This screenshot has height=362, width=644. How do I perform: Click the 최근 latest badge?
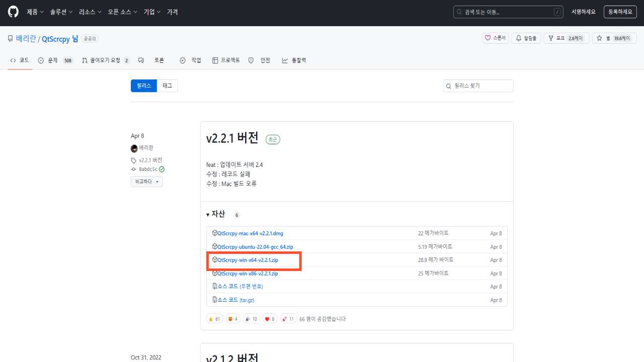point(273,140)
